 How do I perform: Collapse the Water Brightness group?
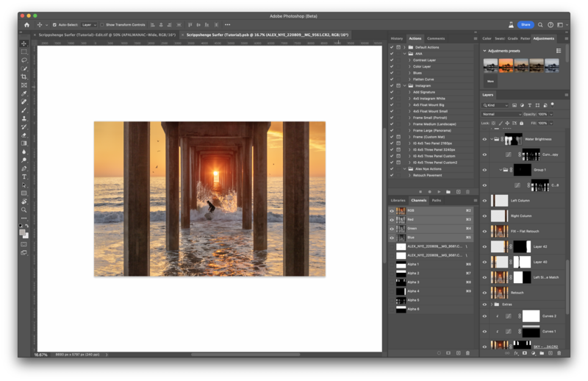click(492, 139)
